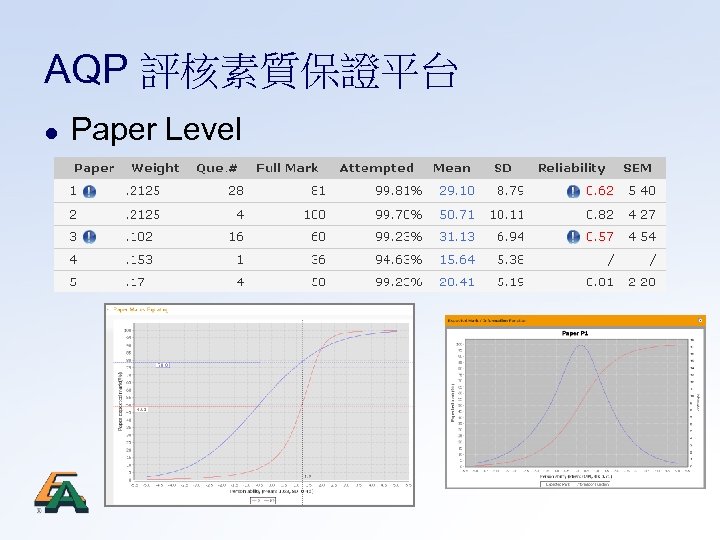Click the Paper Marks Equating chart thumbnail
The image size is (720, 540).
(x=259, y=405)
